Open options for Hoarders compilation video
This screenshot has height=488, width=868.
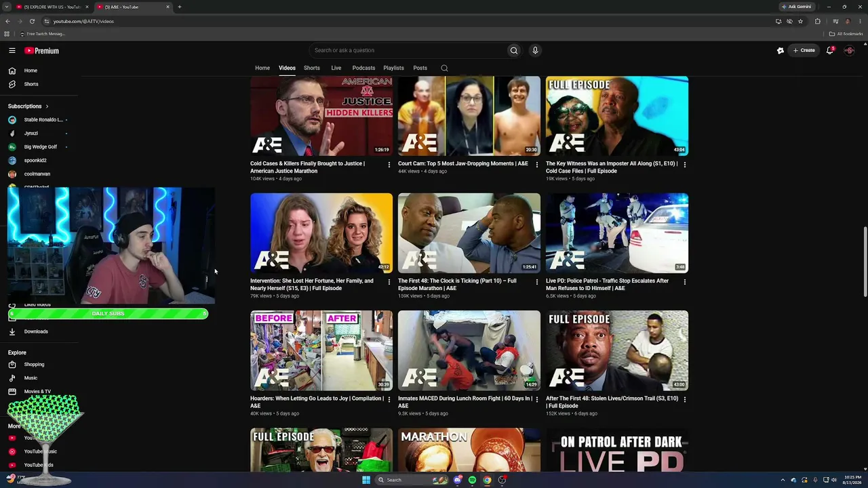(389, 399)
